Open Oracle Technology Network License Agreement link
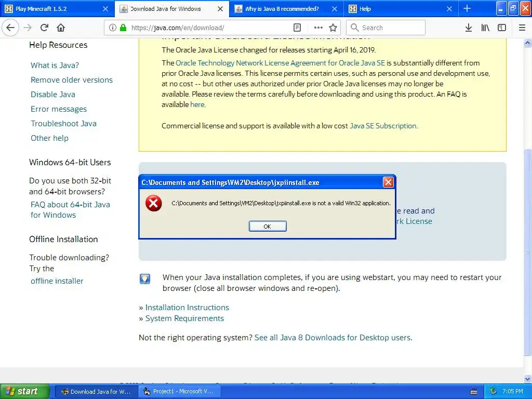Image resolution: width=532 pixels, height=399 pixels. click(x=280, y=63)
